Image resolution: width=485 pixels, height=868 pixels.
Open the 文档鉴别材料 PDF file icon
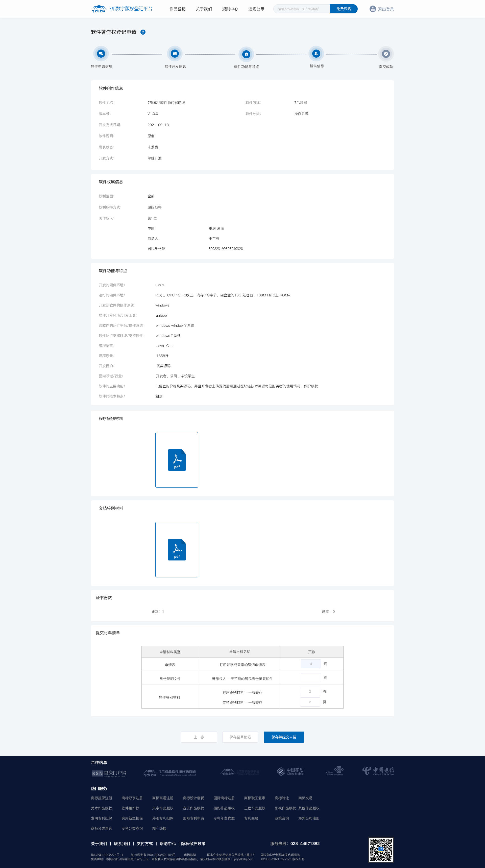click(x=177, y=549)
